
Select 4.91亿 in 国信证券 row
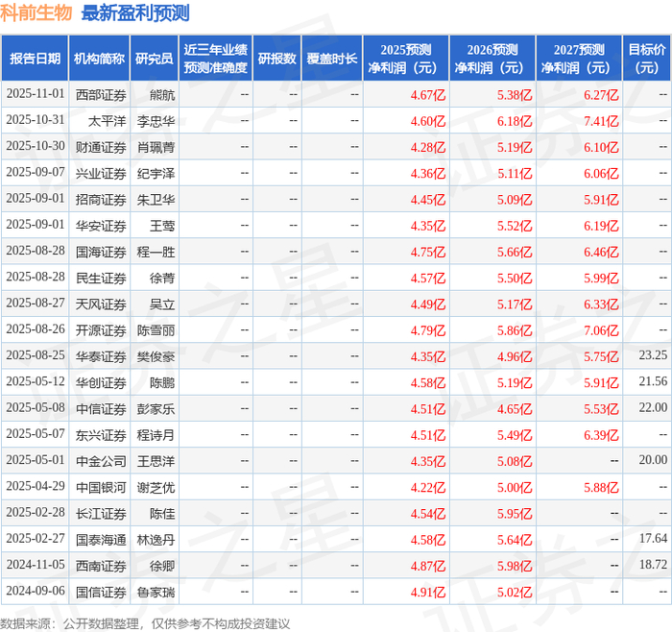428,592
